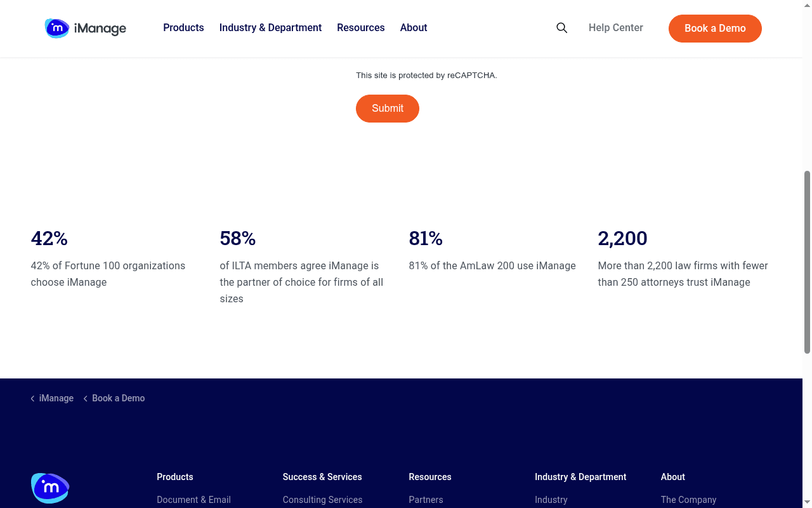The width and height of the screenshot is (812, 508).
Task: Click the iManage footer logo icon
Action: tap(50, 488)
